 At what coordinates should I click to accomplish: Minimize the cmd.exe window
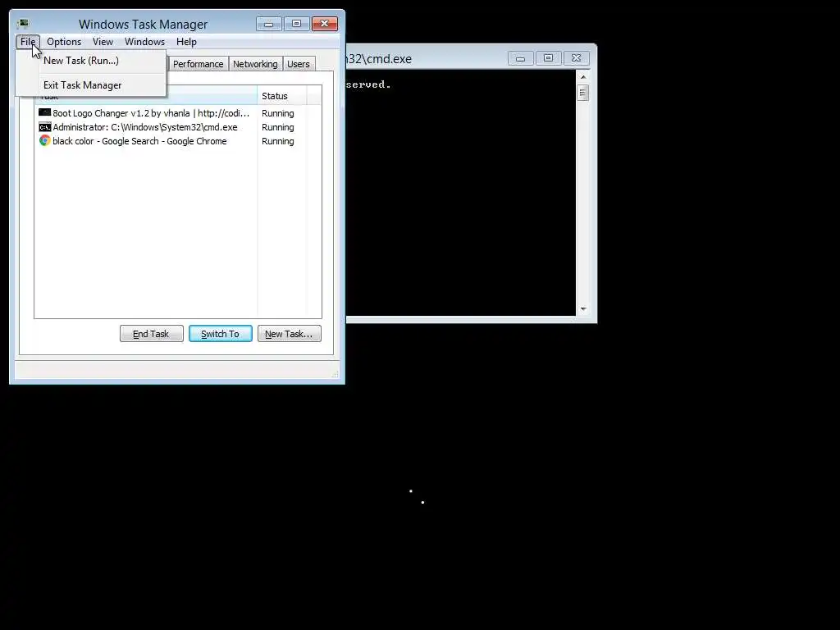click(520, 58)
